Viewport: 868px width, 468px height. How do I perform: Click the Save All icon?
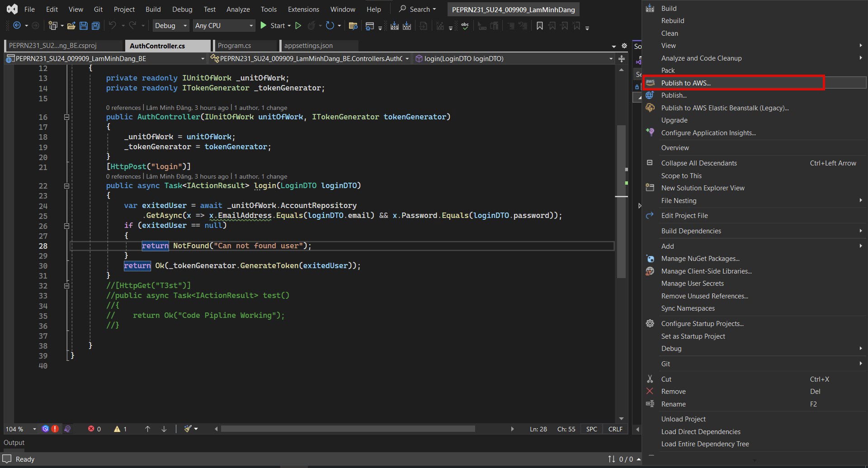pyautogui.click(x=96, y=26)
